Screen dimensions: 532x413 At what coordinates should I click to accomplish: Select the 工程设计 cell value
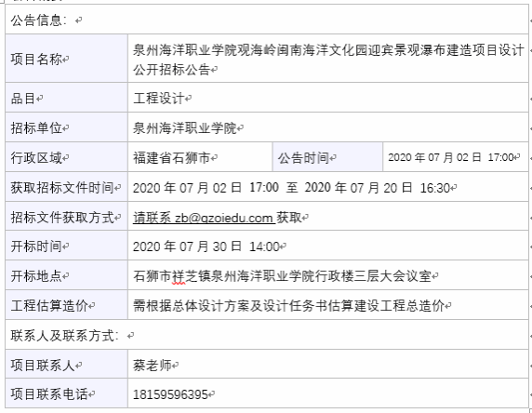tap(158, 99)
